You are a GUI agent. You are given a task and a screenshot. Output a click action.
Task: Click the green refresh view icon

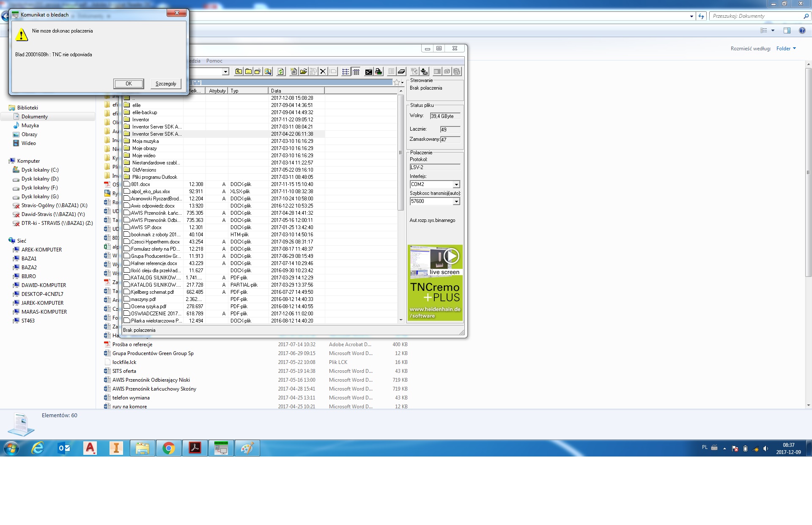tap(281, 71)
